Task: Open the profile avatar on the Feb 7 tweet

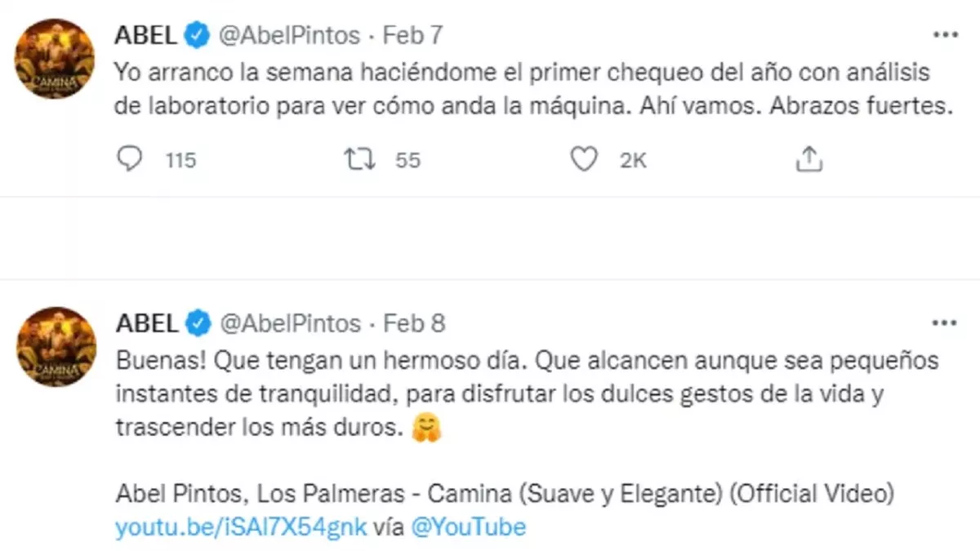Action: 56,59
